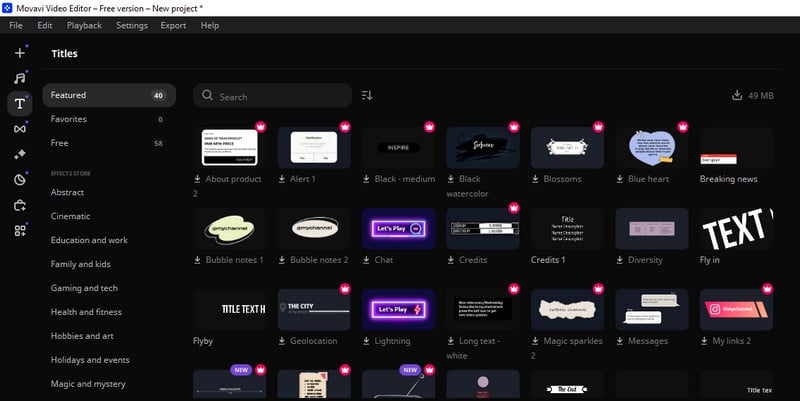This screenshot has width=800, height=401.
Task: Open the Hobbies and art category
Action: point(82,336)
